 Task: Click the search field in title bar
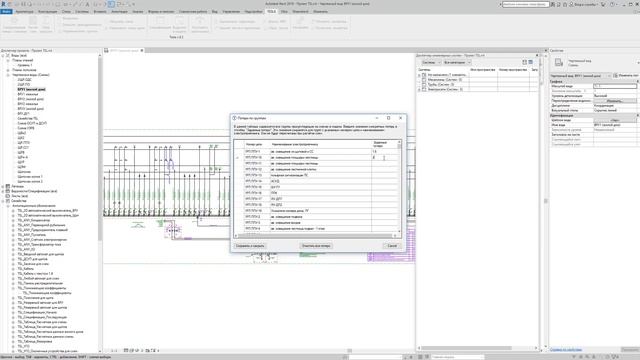(525, 4)
